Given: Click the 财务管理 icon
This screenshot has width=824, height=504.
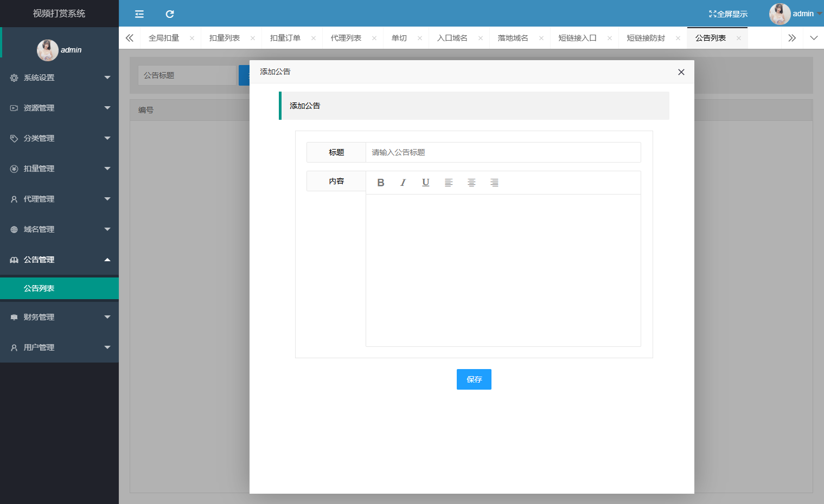Looking at the screenshot, I should [x=14, y=318].
